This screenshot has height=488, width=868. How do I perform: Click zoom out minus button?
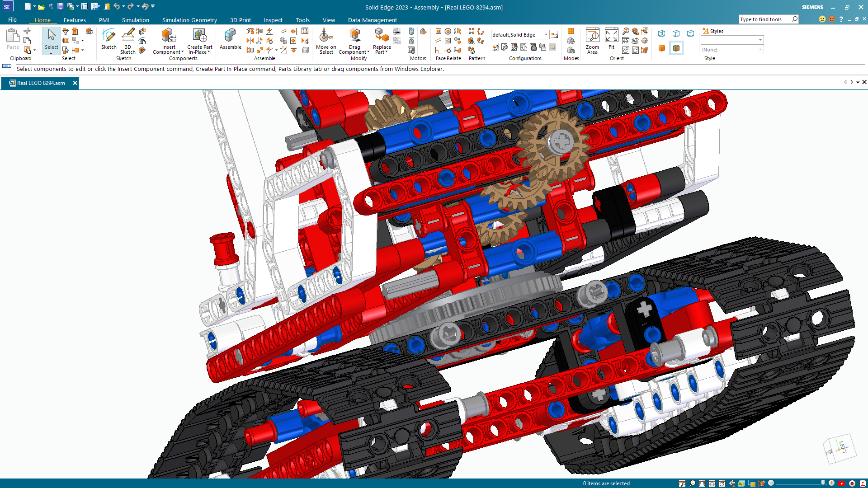pyautogui.click(x=771, y=483)
